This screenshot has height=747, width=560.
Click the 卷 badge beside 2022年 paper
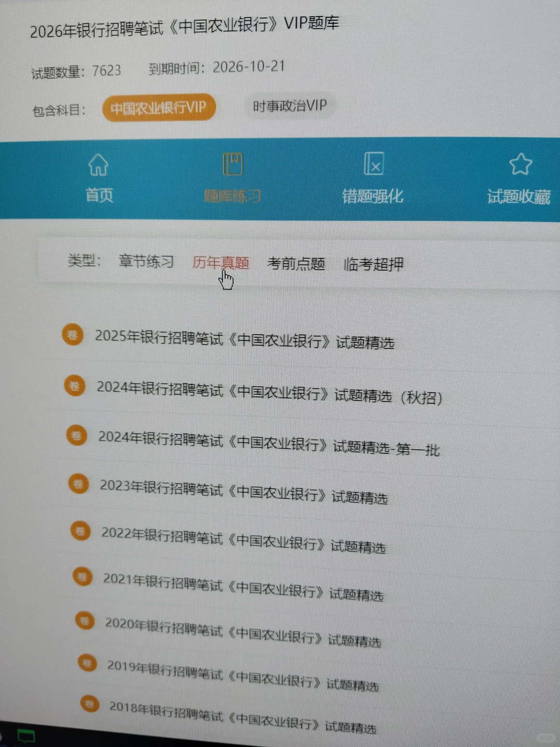(x=80, y=531)
